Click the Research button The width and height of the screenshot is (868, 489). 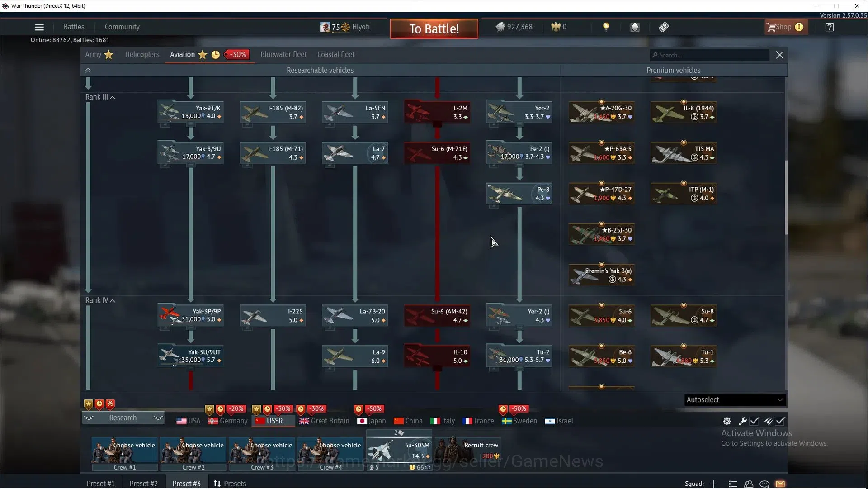[x=123, y=418]
